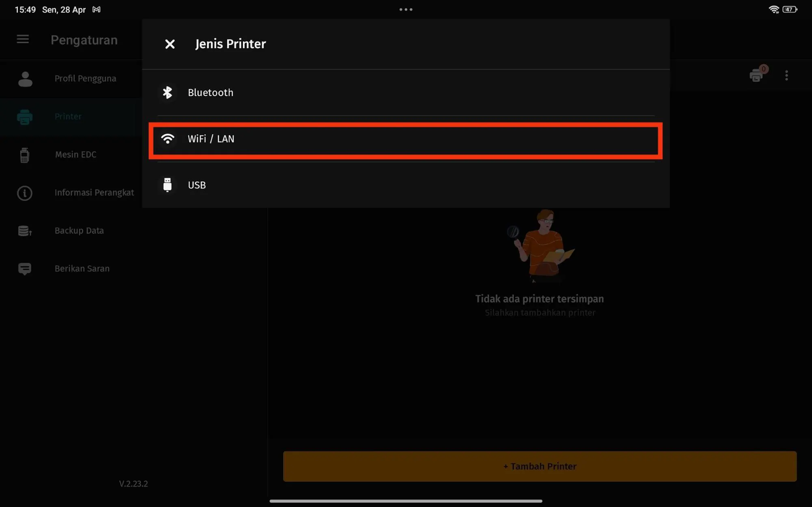Click the Gmail icon in the status bar
Viewport: 812px width, 507px height.
tap(96, 9)
